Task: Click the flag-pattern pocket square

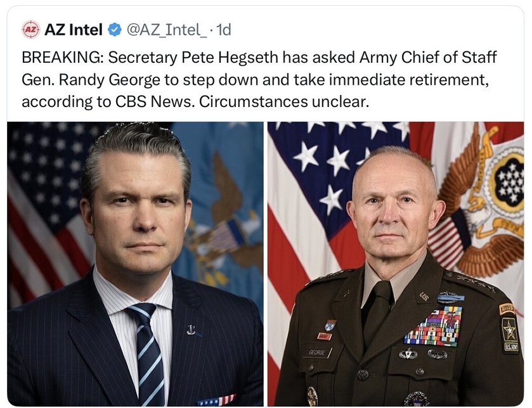Action: click(x=216, y=400)
